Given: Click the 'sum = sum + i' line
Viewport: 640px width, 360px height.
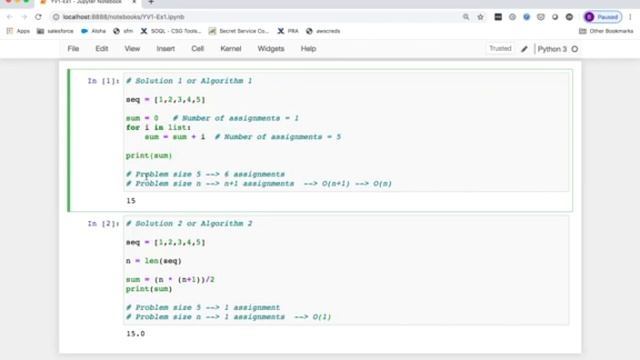Looking at the screenshot, I should point(175,137).
